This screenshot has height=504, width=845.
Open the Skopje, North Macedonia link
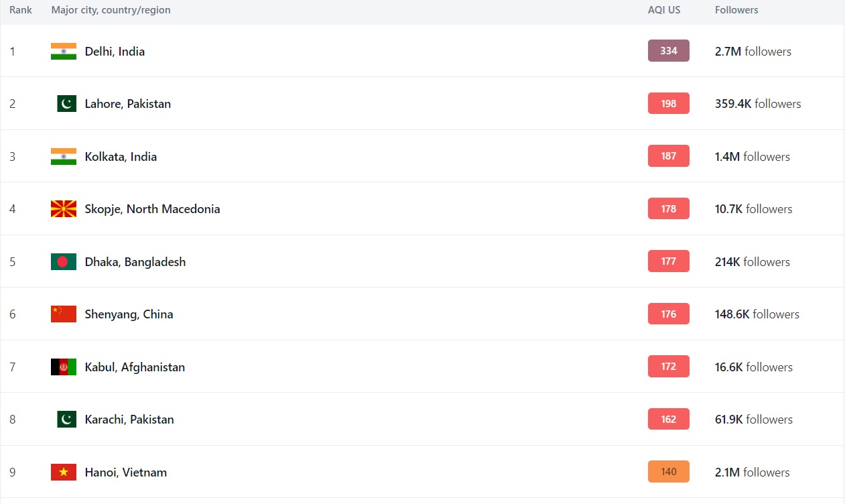tap(152, 209)
